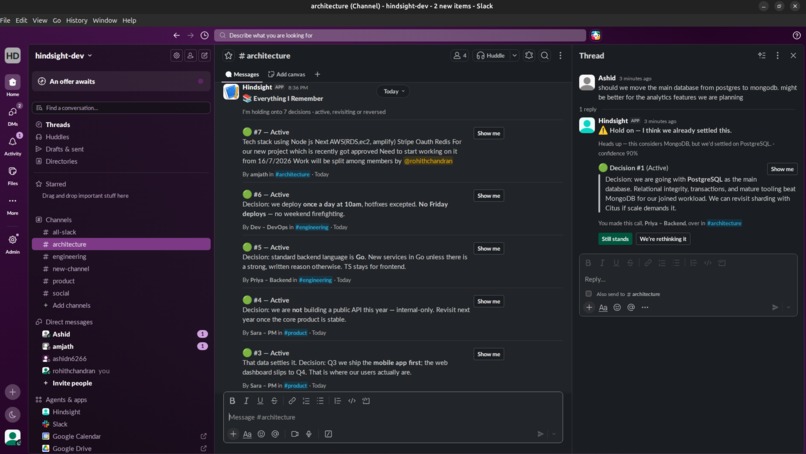Open direct message with amjath

click(x=121, y=347)
